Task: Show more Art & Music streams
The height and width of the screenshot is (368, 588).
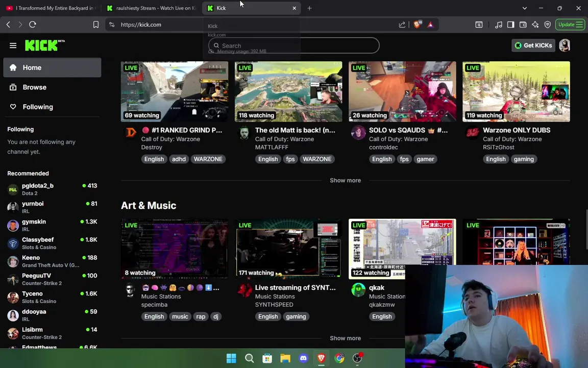Action: point(346,338)
